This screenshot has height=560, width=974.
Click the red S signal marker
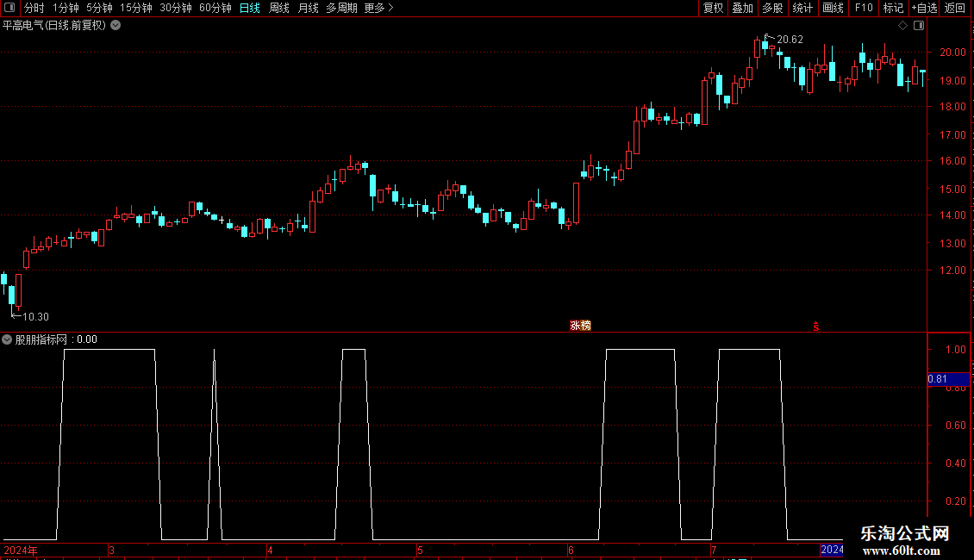816,327
